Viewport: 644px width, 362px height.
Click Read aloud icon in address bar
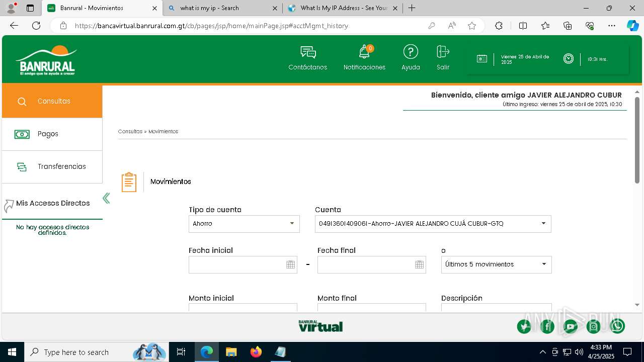coord(452,26)
